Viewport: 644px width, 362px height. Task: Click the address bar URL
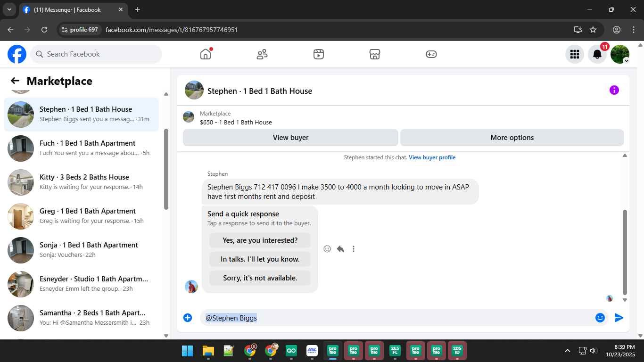click(x=172, y=30)
